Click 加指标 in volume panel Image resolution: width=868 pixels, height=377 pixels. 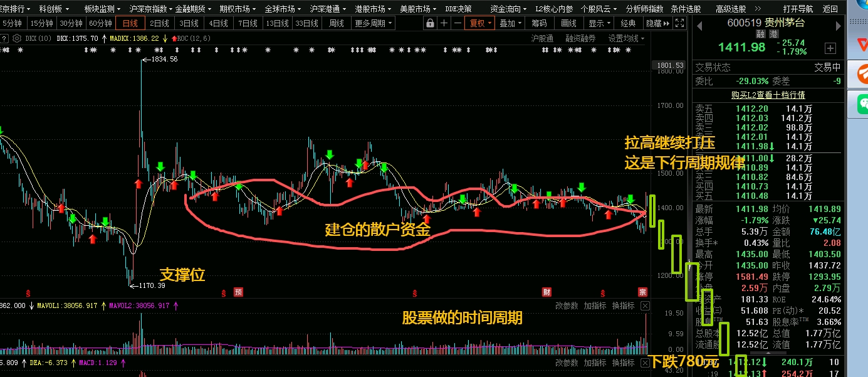click(595, 305)
